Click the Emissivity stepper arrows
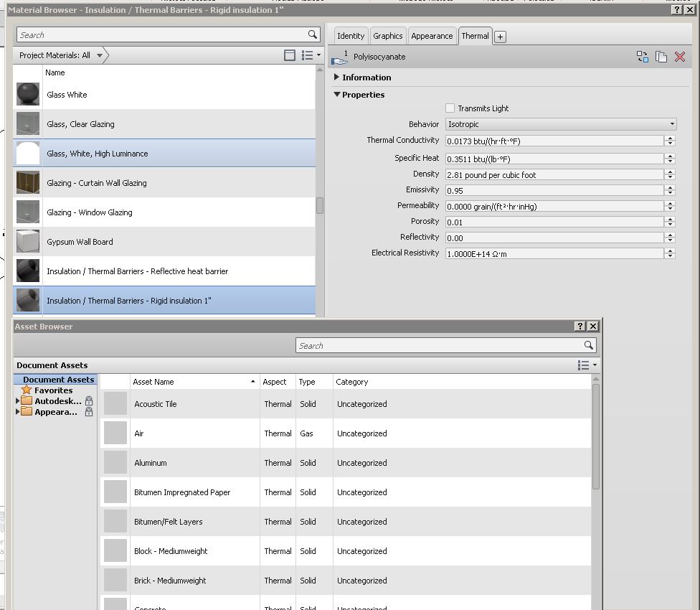Image resolution: width=700 pixels, height=610 pixels. [x=670, y=190]
